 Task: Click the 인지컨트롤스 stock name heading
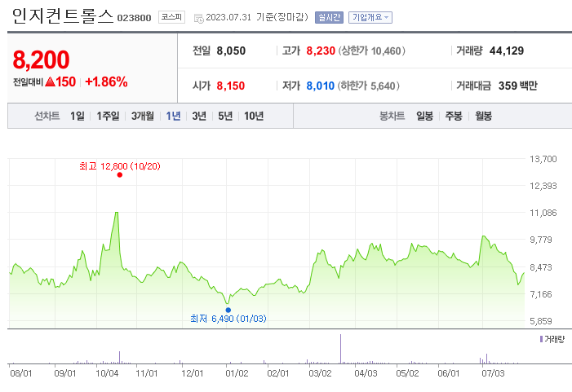tap(63, 16)
